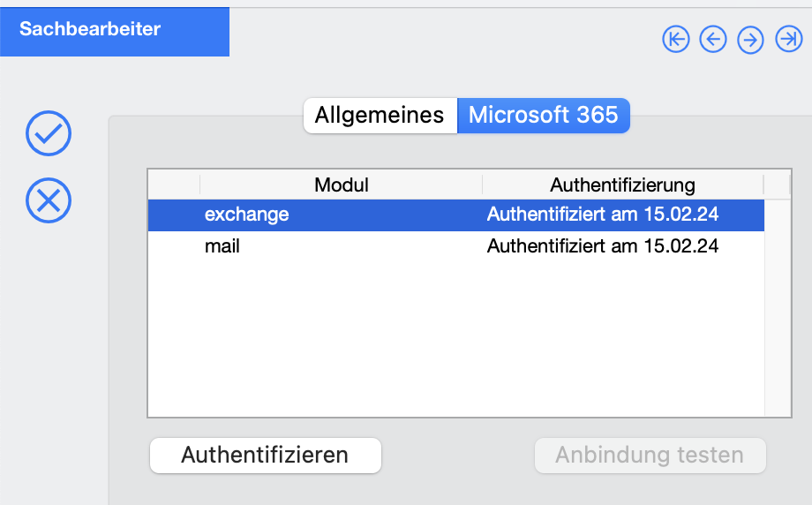The height and width of the screenshot is (505, 812).
Task: Click the Sachbearbeiter header label
Action: 90,29
